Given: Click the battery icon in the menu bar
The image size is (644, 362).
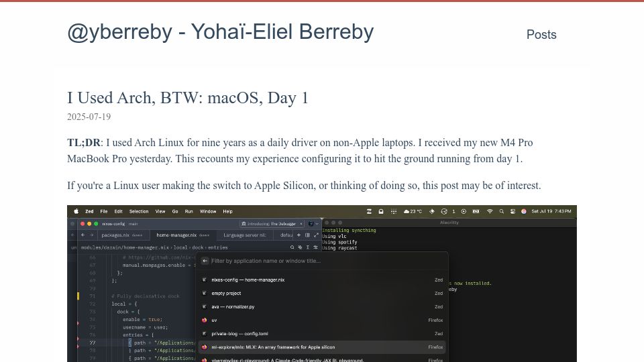Looking at the screenshot, I should tap(476, 211).
